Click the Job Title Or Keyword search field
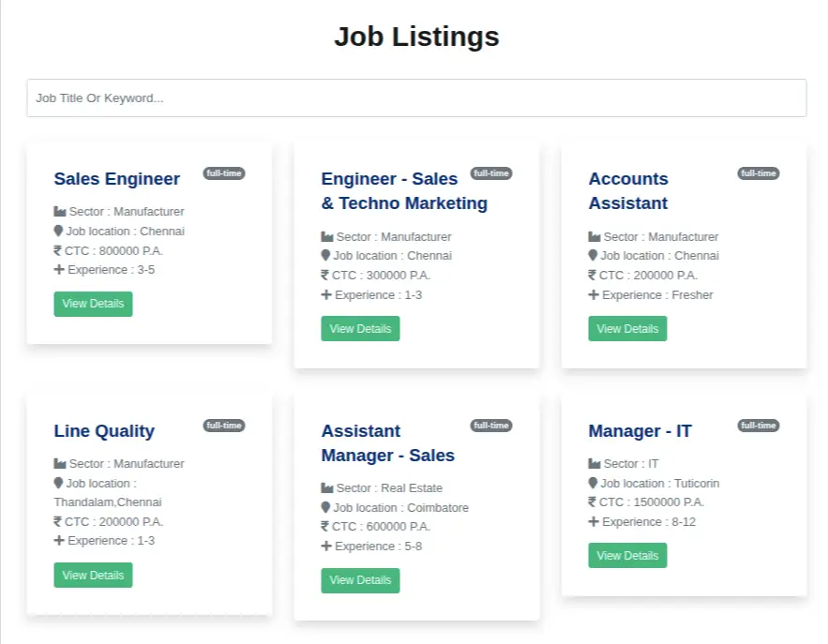828x644 pixels. click(x=415, y=97)
